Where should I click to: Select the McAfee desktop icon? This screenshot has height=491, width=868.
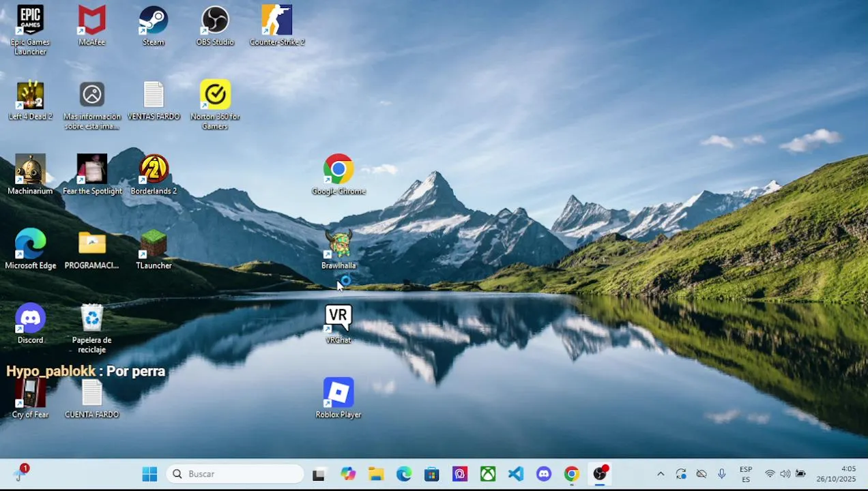[x=92, y=26]
